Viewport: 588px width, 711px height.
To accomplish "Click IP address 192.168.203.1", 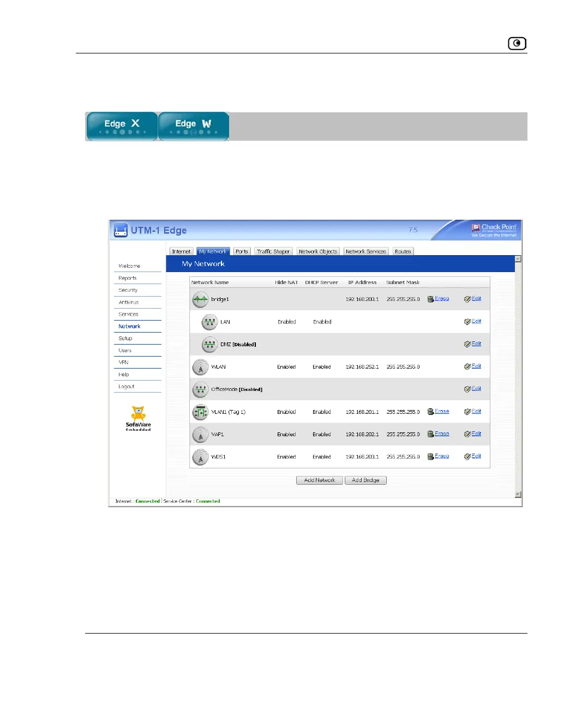I will [x=362, y=457].
